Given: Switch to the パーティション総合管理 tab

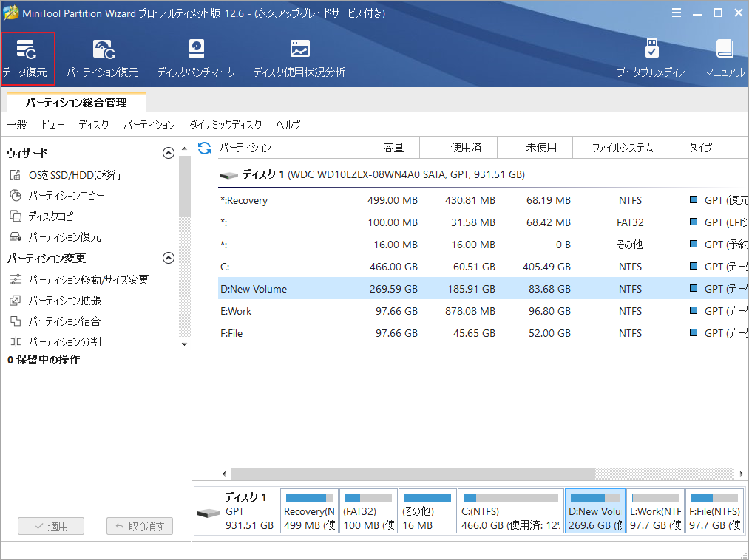Looking at the screenshot, I should [x=75, y=103].
